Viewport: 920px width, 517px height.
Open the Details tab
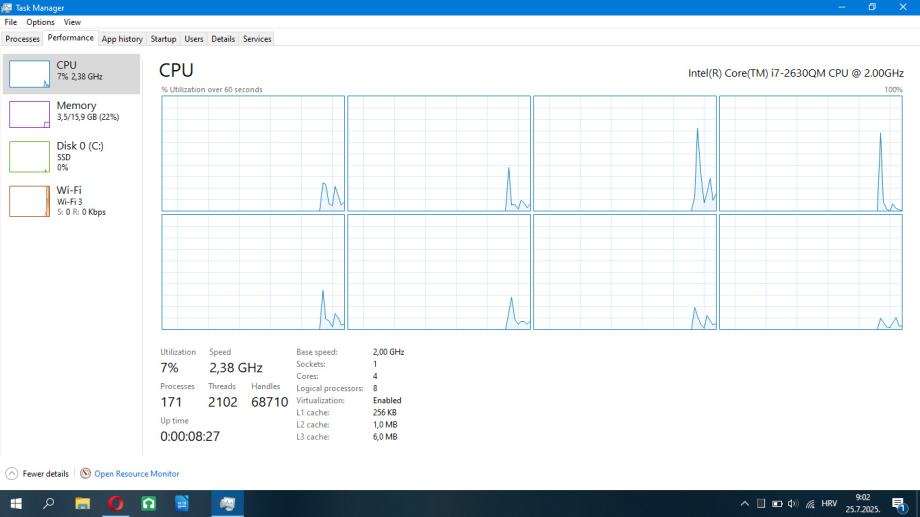point(223,39)
